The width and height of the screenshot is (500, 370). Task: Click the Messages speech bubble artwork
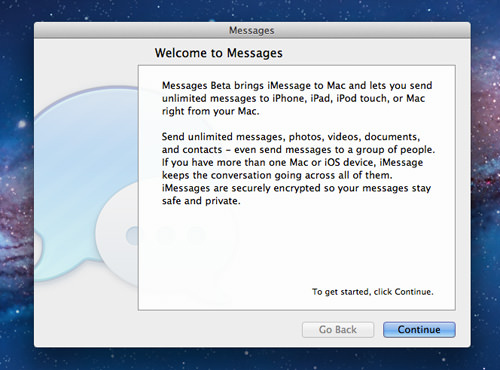point(87,185)
